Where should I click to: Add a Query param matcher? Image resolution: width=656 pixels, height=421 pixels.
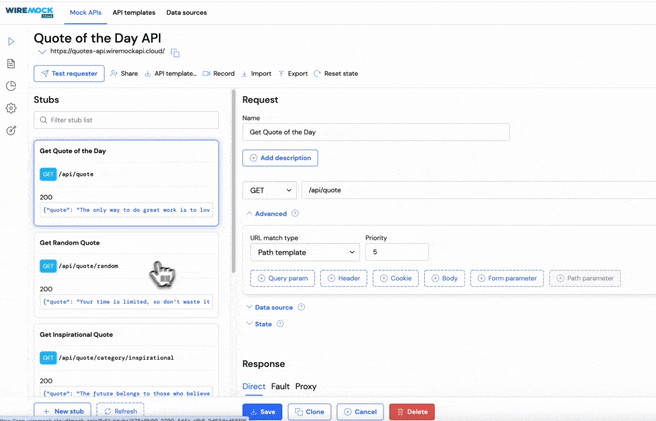[282, 278]
